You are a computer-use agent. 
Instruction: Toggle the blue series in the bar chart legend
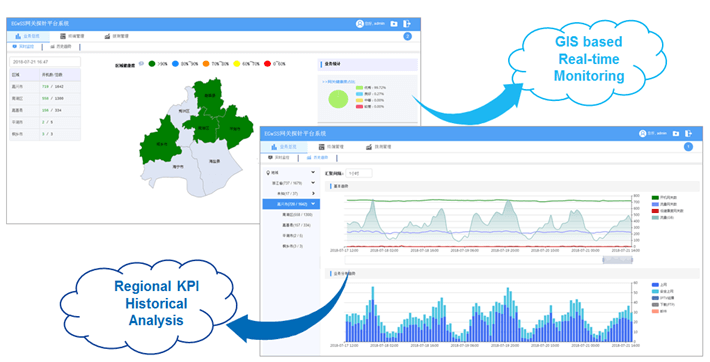655,285
